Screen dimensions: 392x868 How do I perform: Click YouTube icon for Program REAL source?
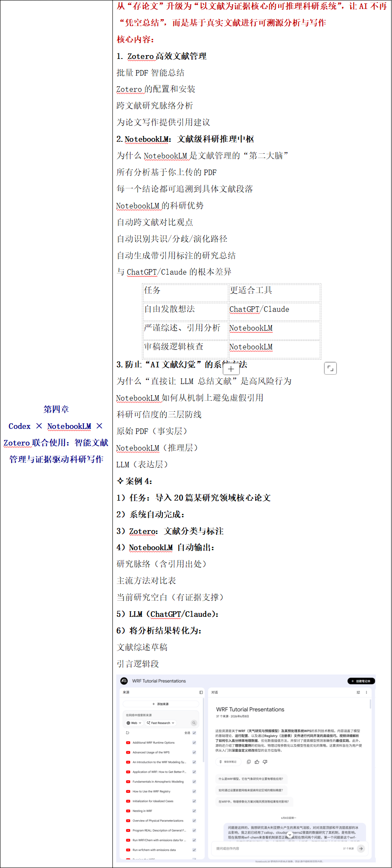pyautogui.click(x=128, y=830)
